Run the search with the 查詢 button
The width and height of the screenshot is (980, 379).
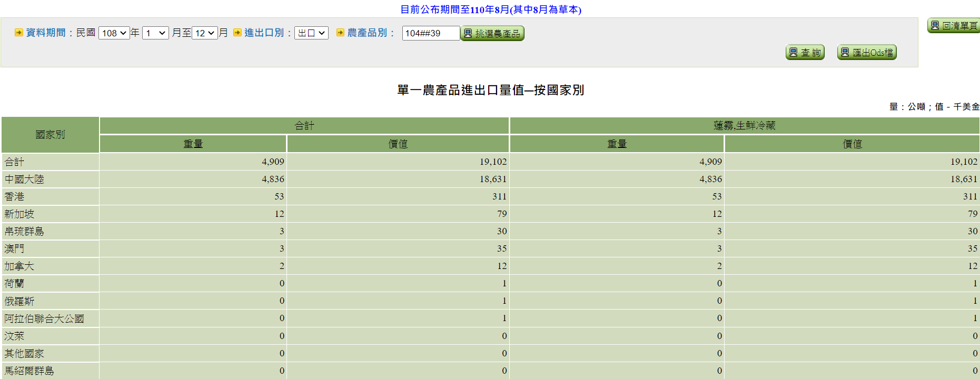coord(805,53)
